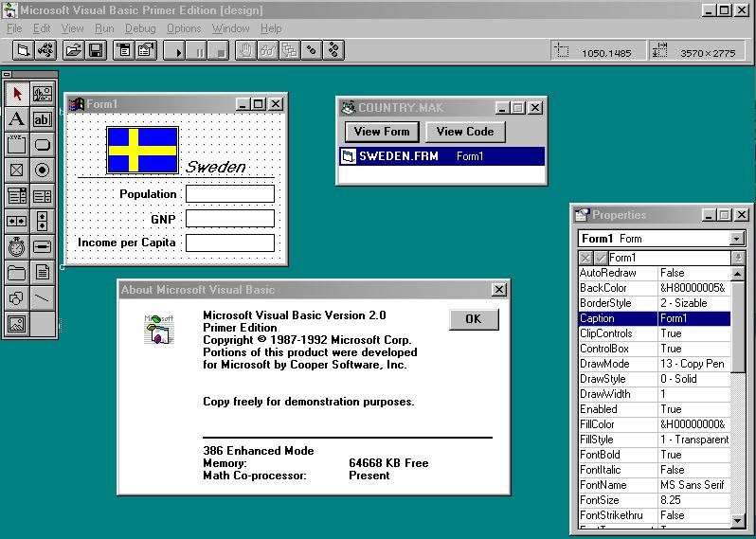Click in the Properties settings text box
Viewport: 756px width, 539px height.
[x=669, y=258]
